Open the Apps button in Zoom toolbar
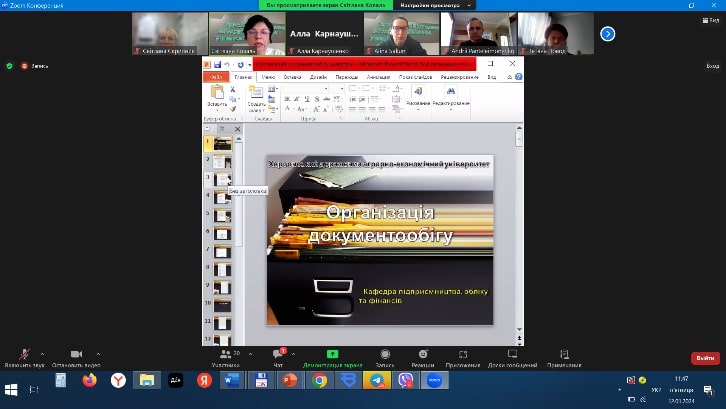The image size is (726, 409). (463, 358)
